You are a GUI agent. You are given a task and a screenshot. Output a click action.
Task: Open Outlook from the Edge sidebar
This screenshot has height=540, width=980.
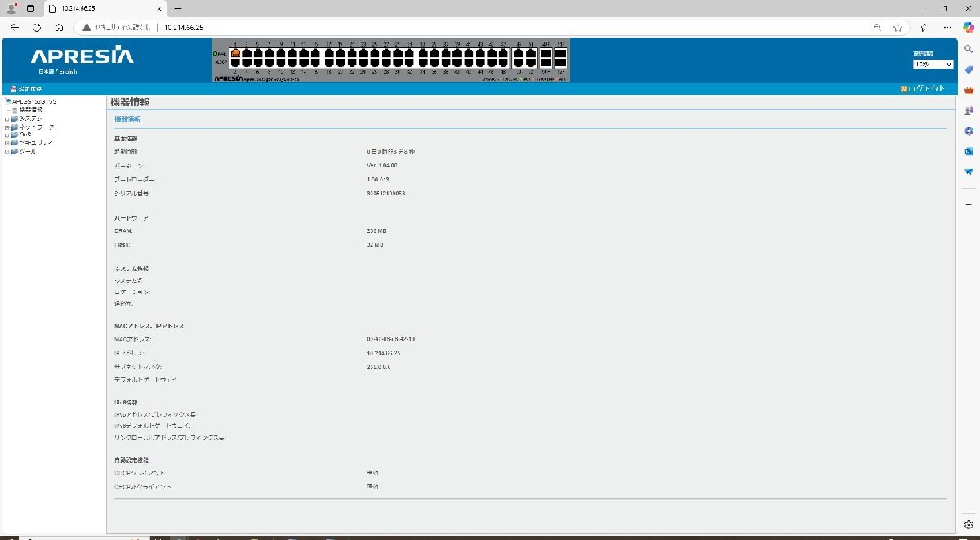click(969, 151)
